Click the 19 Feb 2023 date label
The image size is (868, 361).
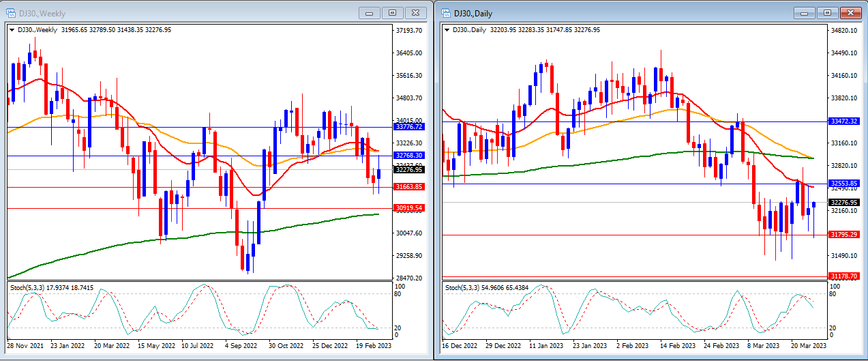click(x=374, y=346)
